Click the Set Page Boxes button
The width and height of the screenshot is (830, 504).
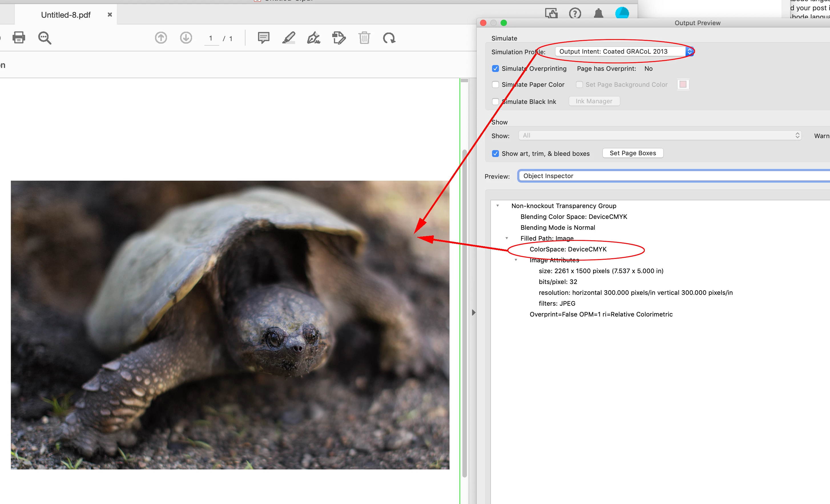[632, 153]
